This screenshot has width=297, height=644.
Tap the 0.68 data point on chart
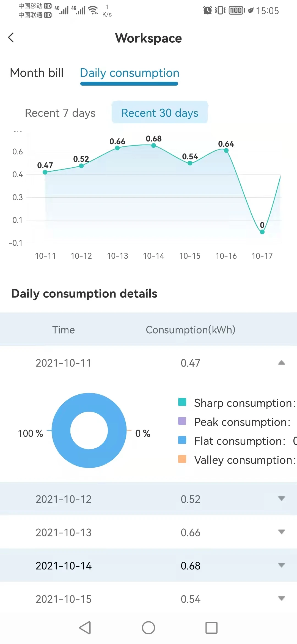[154, 145]
